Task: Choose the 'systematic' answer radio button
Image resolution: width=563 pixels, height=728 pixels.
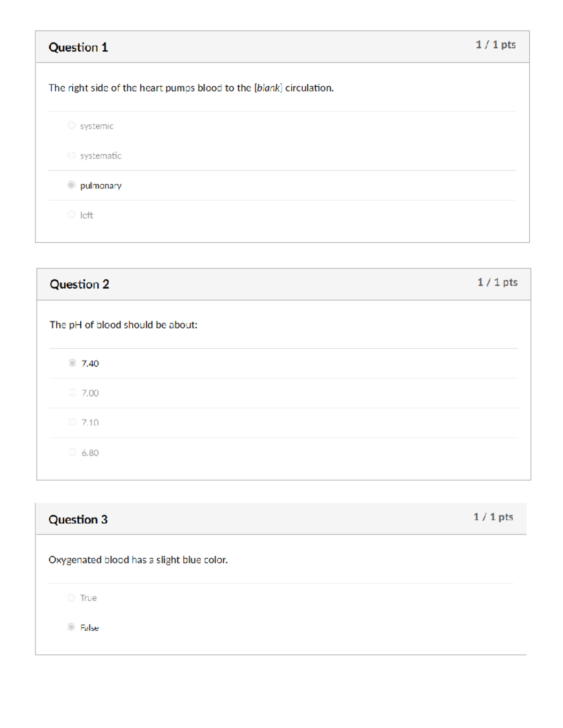Action: (x=71, y=155)
